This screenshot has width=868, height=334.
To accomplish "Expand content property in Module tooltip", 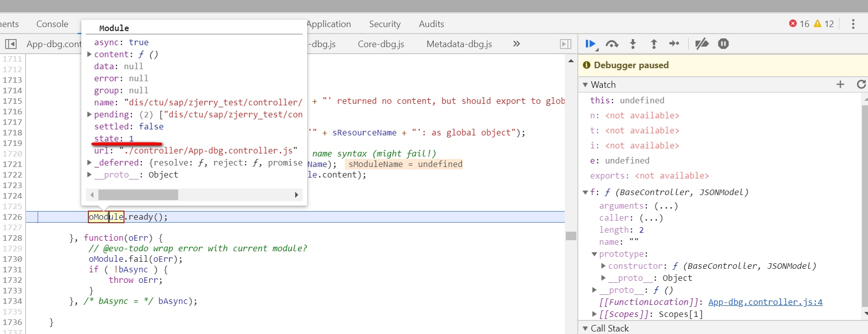I will [x=89, y=54].
